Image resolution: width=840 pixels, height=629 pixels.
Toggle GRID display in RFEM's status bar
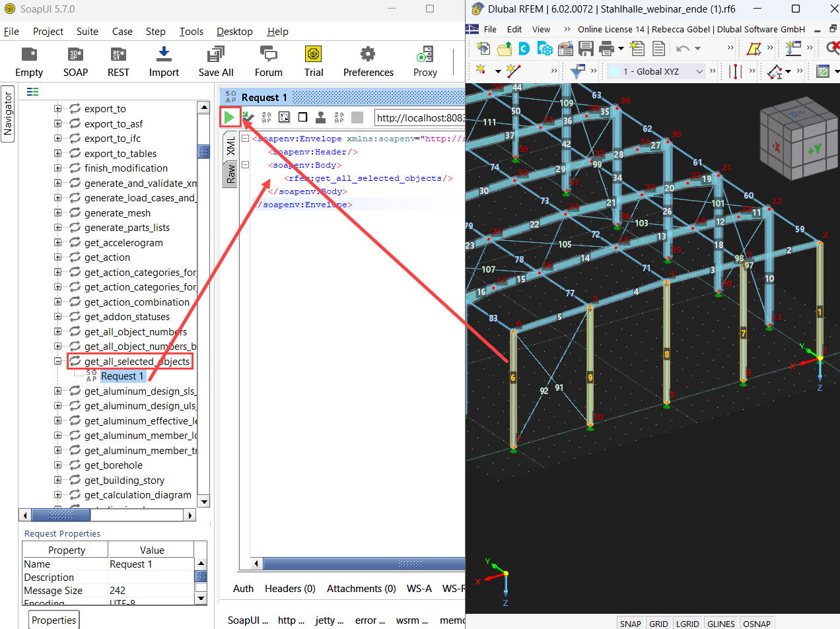click(x=658, y=623)
